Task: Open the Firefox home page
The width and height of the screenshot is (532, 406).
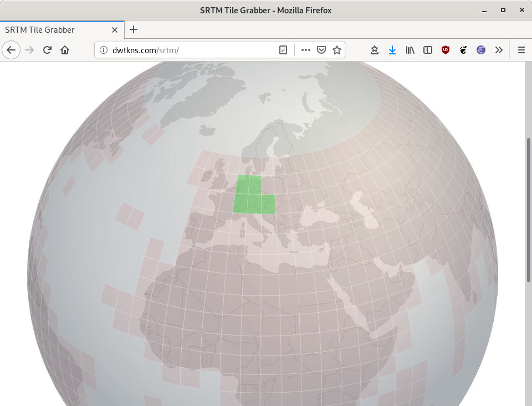Action: (65, 50)
